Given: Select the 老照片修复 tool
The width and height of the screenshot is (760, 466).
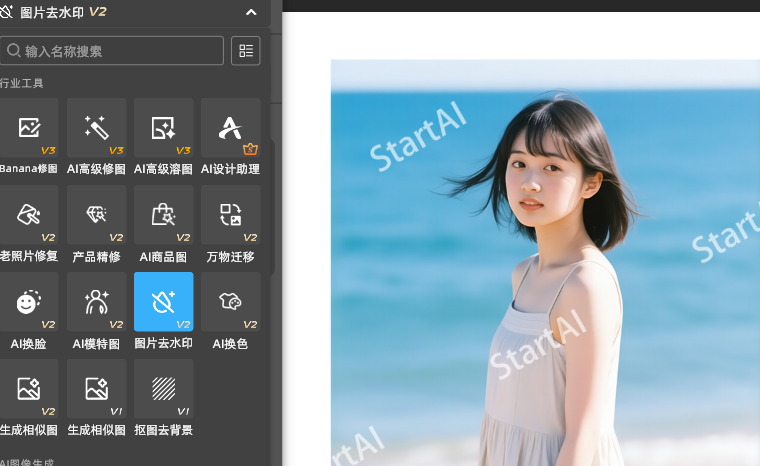Looking at the screenshot, I should pos(29,215).
